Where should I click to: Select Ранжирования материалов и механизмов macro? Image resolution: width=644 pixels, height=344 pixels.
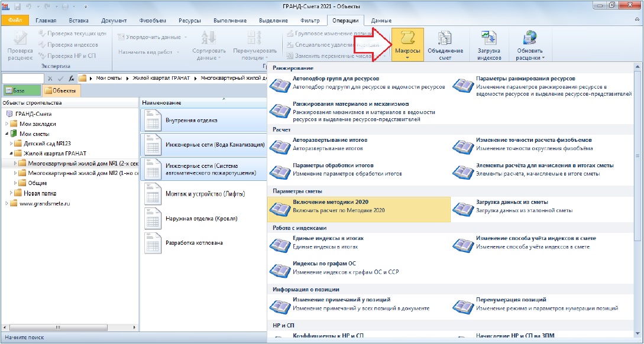tap(358, 112)
